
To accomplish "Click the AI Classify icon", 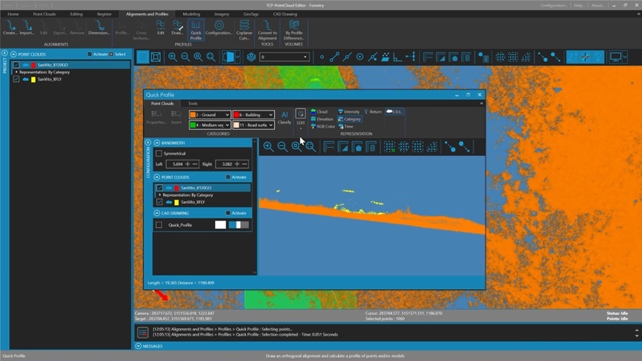I will 285,117.
